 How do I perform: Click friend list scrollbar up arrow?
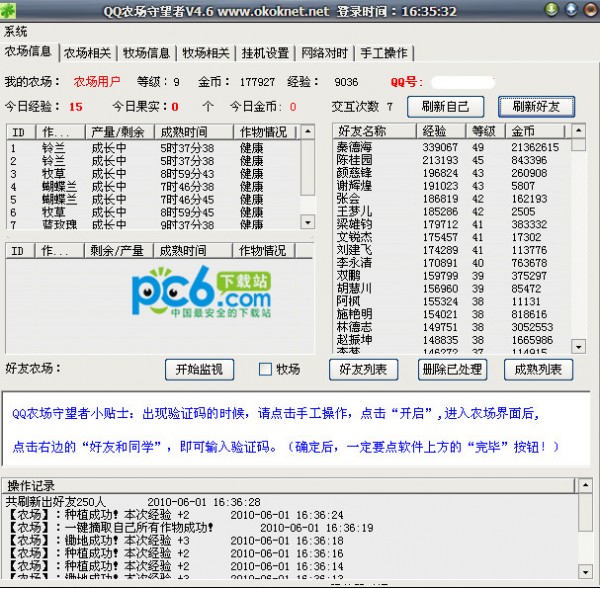click(579, 131)
